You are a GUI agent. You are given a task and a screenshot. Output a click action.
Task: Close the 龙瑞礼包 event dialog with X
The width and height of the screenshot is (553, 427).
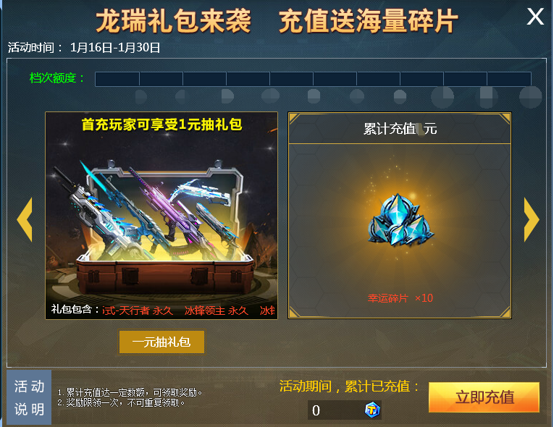pos(535,17)
